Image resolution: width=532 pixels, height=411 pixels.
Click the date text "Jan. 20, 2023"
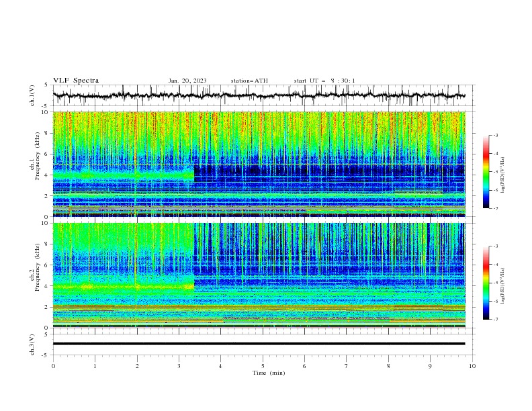coord(187,81)
